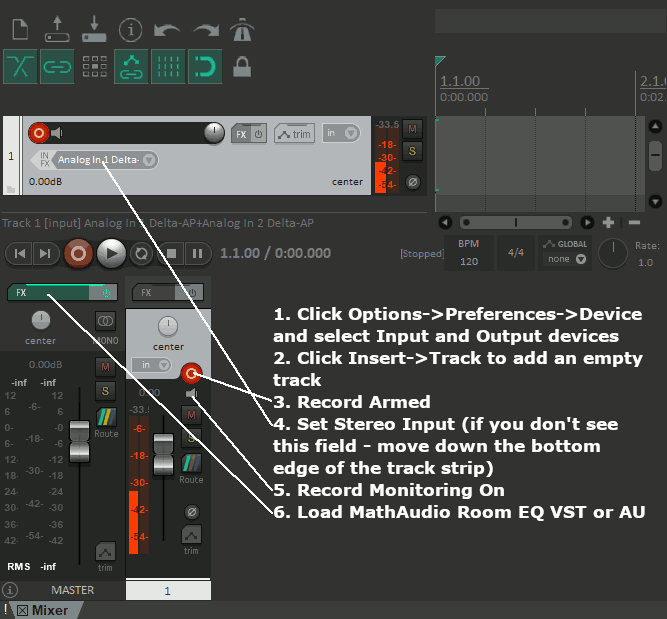Toggle record monitoring speaker on track 1
Screen dimensions: 667x619
tap(57, 134)
